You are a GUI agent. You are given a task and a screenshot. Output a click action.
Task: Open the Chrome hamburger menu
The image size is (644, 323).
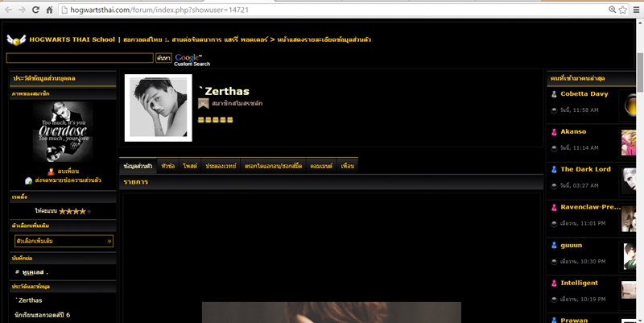click(636, 10)
